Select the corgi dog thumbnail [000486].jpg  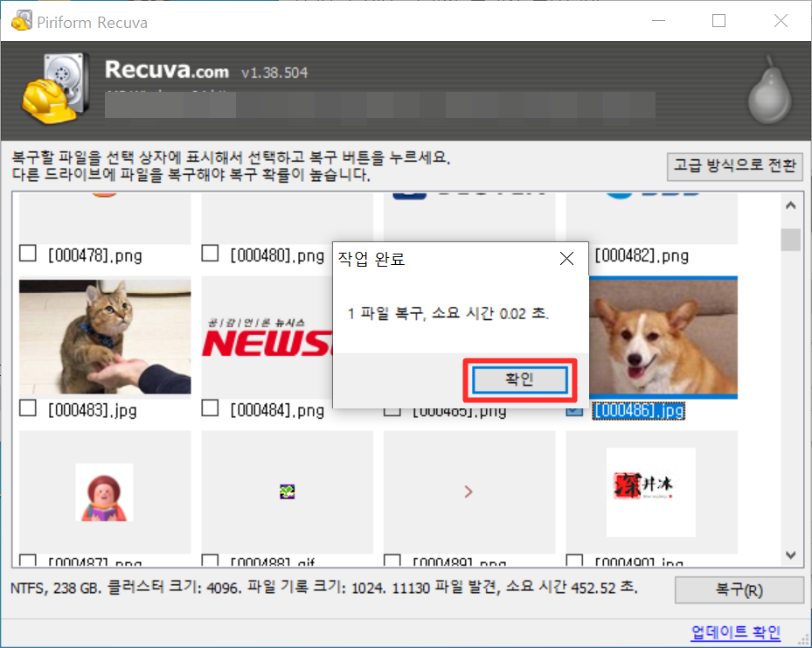[663, 338]
